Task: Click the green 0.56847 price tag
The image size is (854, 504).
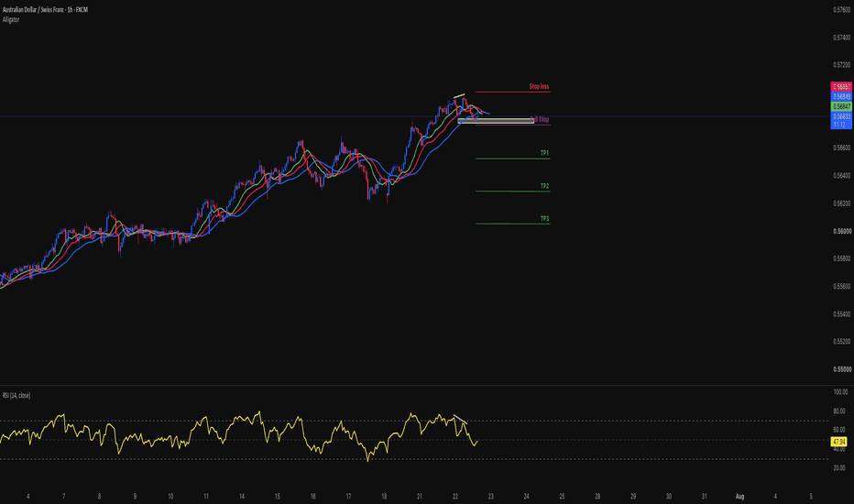Action: coord(841,106)
